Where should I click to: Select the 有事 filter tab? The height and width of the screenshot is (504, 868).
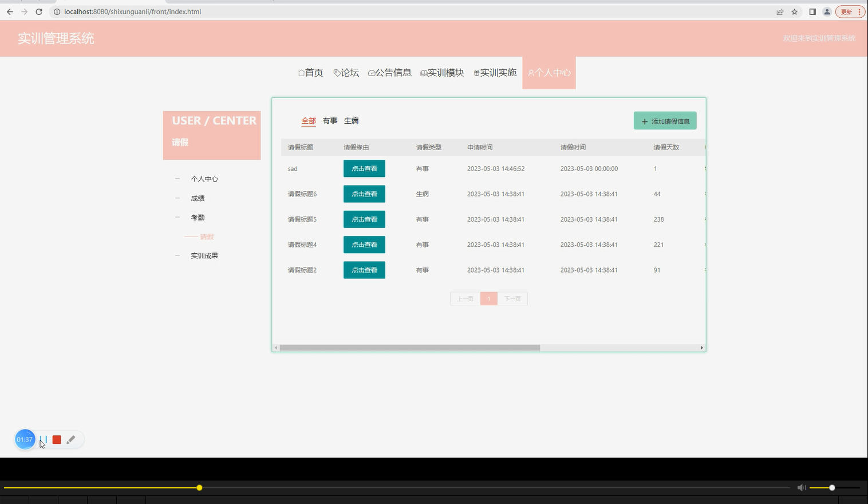click(x=330, y=121)
